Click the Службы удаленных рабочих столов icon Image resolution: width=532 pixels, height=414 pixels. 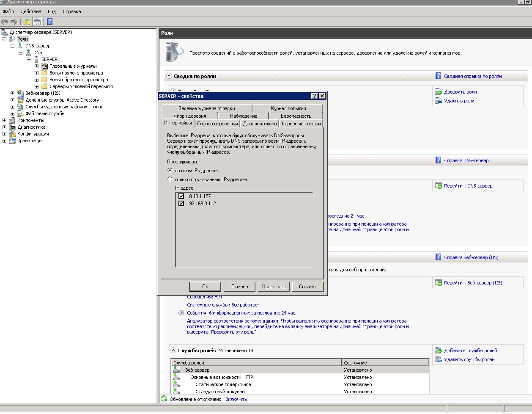point(20,107)
